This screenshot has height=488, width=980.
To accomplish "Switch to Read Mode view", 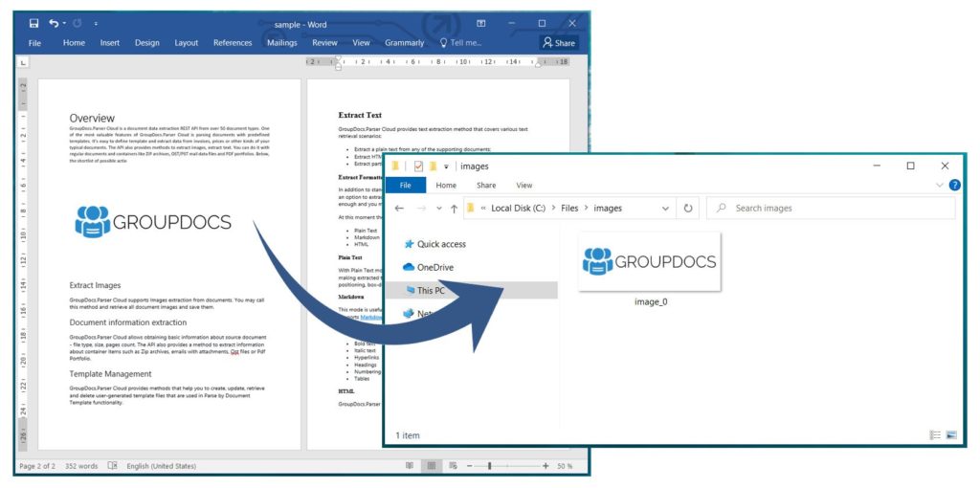I will (410, 466).
